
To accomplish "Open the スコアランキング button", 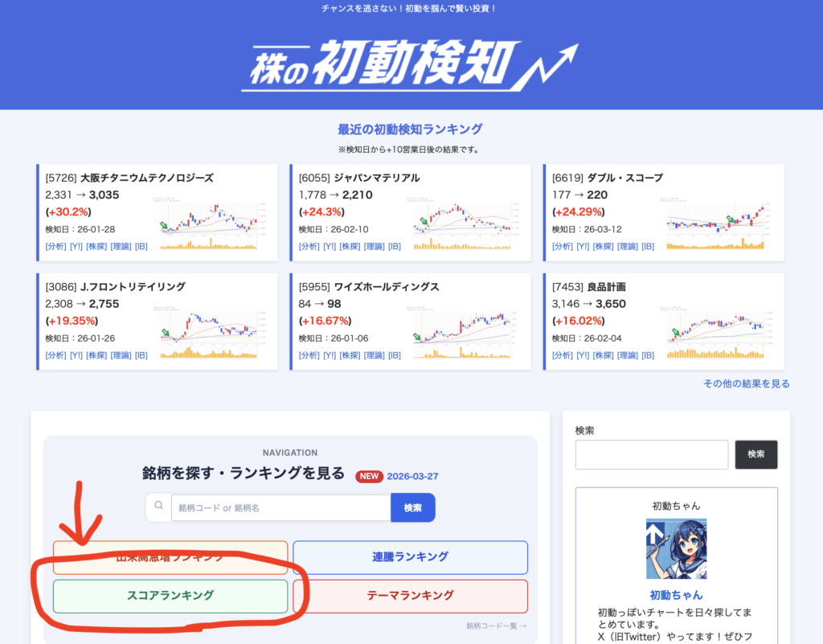I will 170,596.
